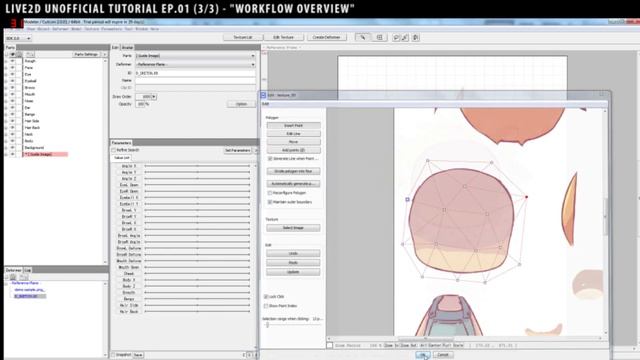
Task: Click the red mesh vertex right of the face
Action: coord(527,197)
